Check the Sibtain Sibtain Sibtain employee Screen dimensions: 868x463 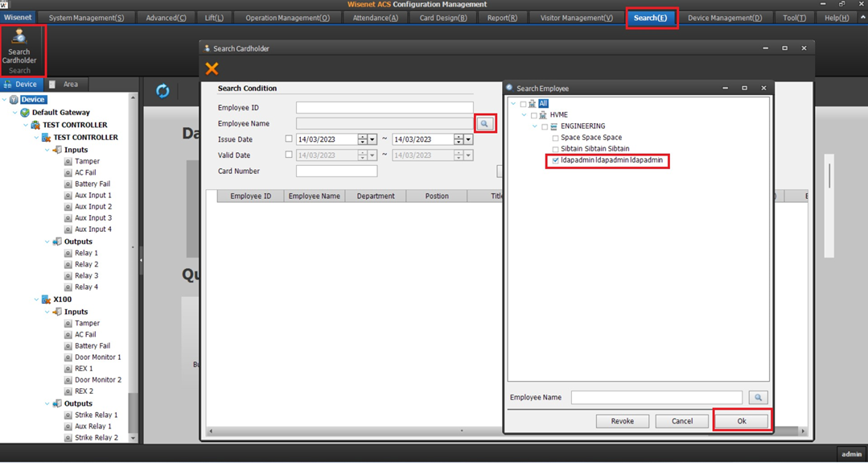(555, 150)
